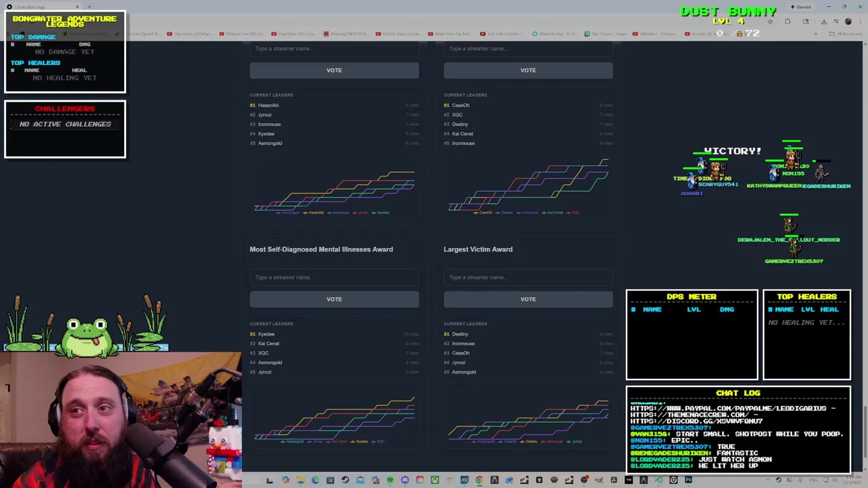Screen dimensions: 868x488
Task: Open the Chrome extensions puzzle icon
Action: pyautogui.click(x=787, y=21)
